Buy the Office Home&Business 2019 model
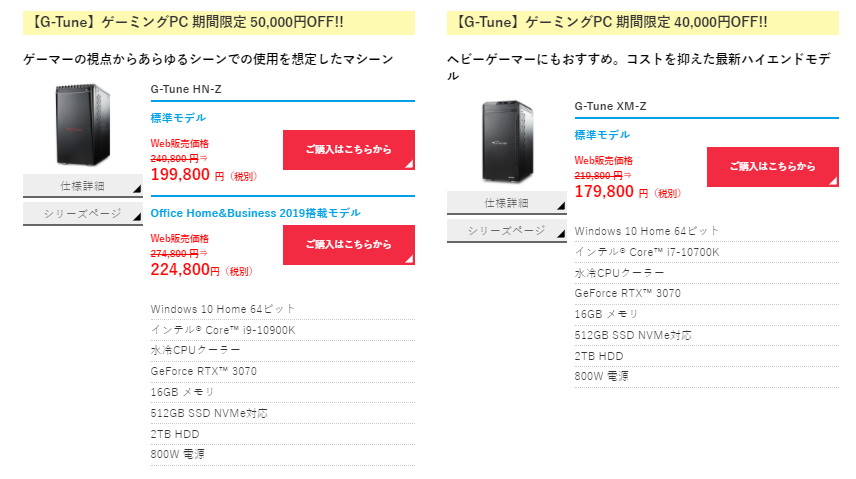The image size is (856, 479). [349, 245]
